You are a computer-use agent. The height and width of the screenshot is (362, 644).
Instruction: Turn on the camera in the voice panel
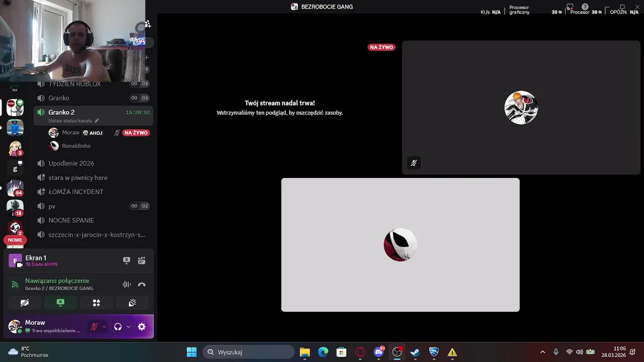click(25, 303)
